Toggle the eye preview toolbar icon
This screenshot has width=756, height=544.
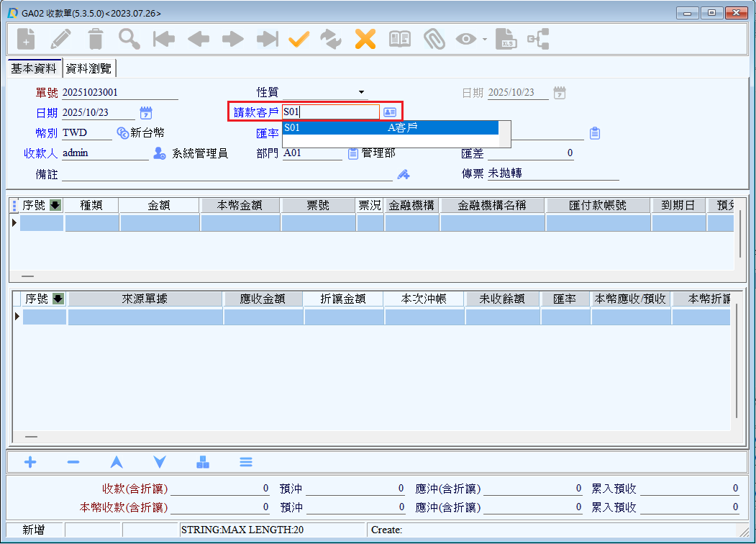point(466,39)
